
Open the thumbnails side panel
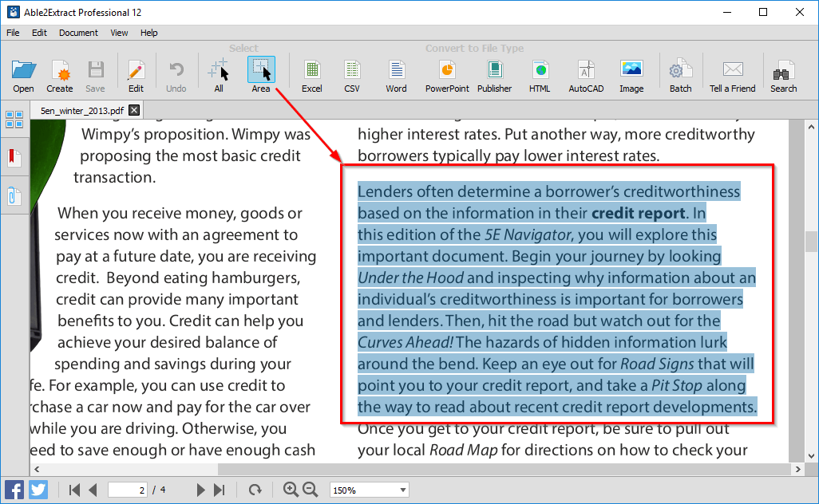(14, 120)
